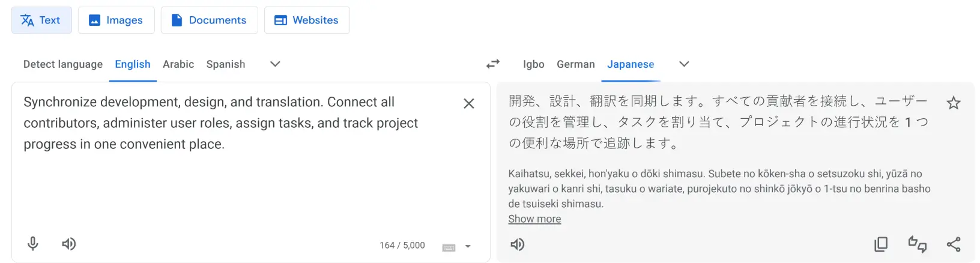Select the Detect language tab
This screenshot has width=980, height=263.
pyautogui.click(x=63, y=64)
